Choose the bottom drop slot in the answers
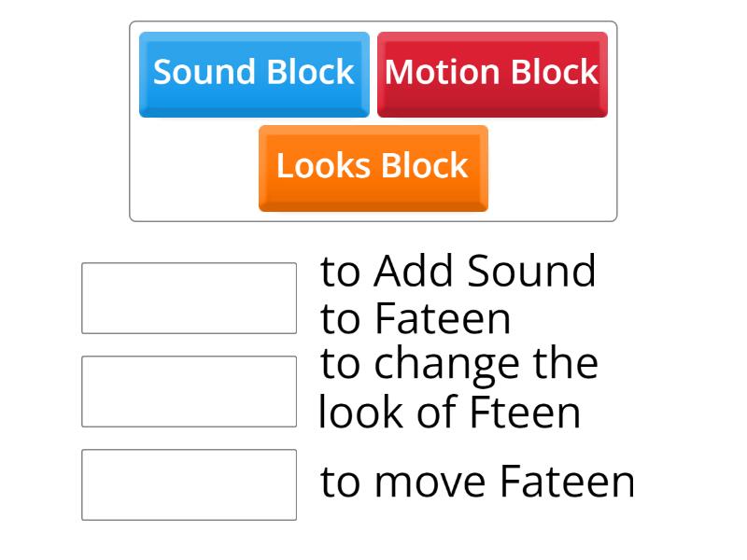This screenshot has height=560, width=747. [189, 484]
